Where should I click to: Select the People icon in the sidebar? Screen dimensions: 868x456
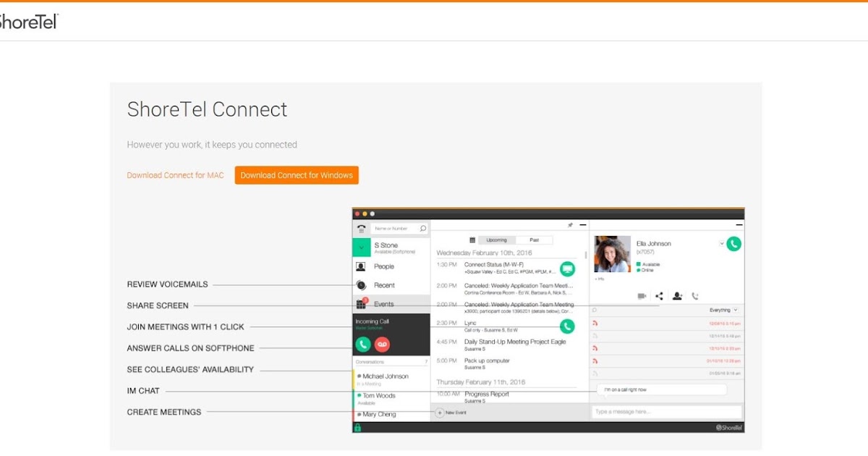360,266
